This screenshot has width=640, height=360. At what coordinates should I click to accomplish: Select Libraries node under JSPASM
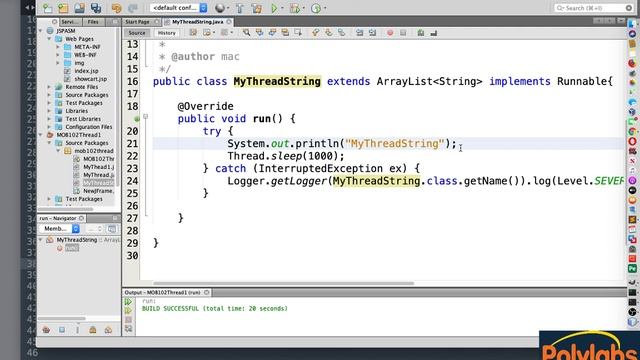pos(76,111)
